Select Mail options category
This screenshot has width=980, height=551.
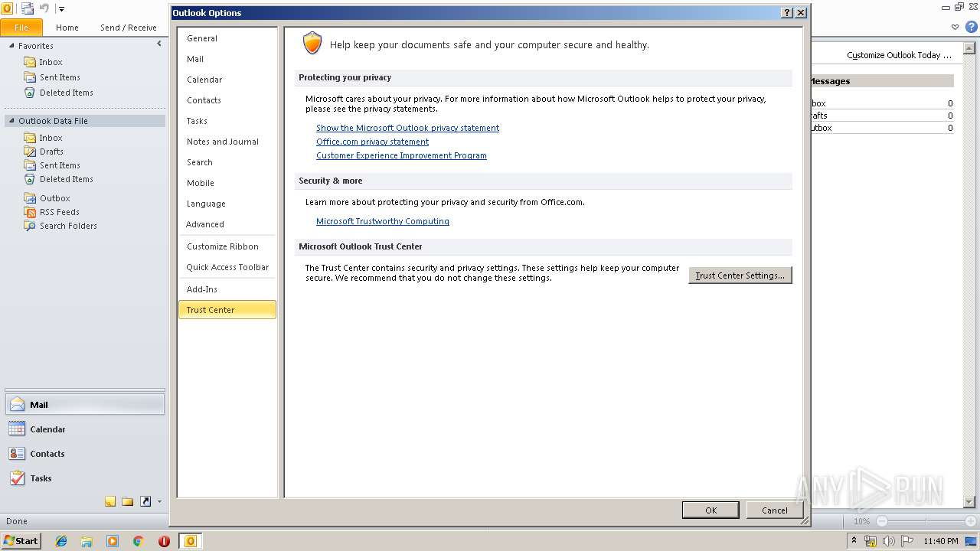[x=227, y=59]
